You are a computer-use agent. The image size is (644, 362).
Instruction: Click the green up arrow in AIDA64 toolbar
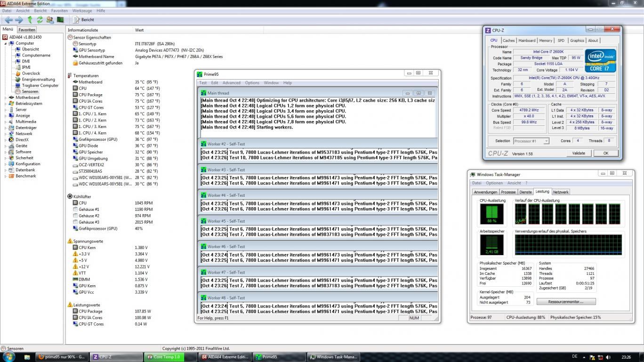[x=30, y=20]
